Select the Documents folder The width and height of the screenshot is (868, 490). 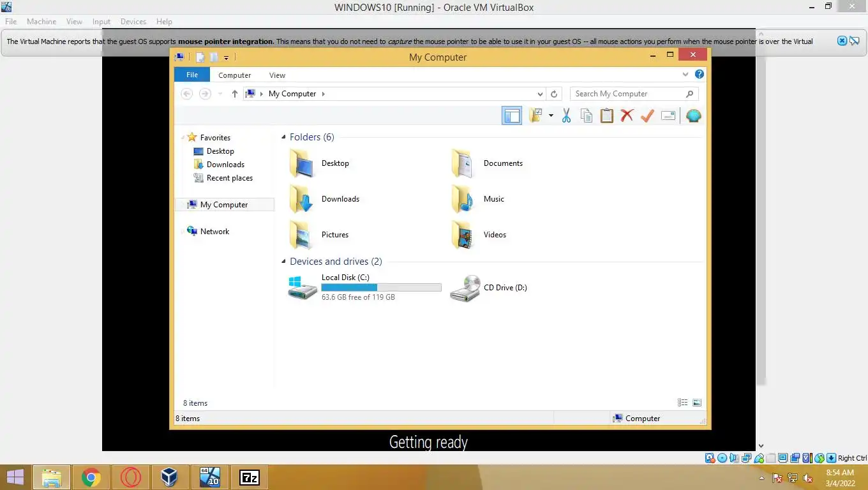(488, 163)
